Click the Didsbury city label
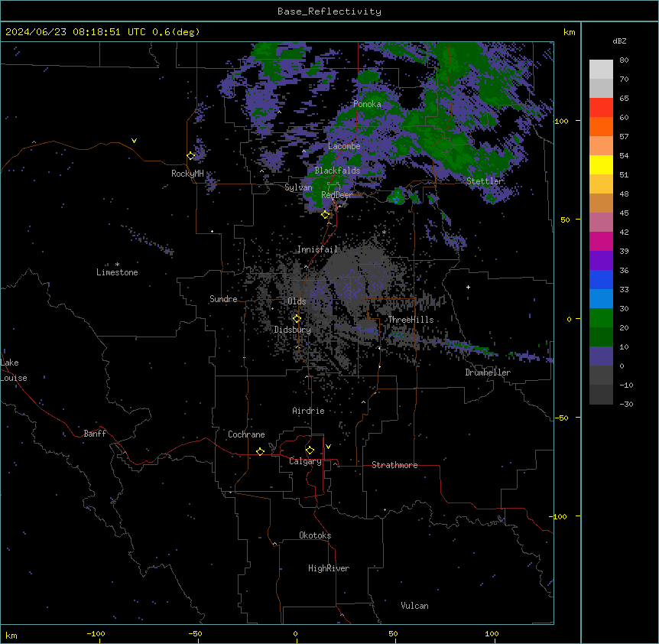The height and width of the screenshot is (644, 659). 293,330
